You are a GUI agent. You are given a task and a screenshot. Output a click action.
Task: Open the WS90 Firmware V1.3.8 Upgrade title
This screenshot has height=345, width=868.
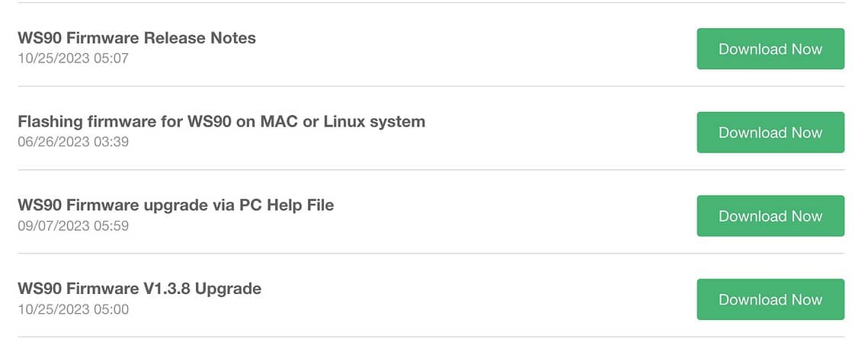139,289
